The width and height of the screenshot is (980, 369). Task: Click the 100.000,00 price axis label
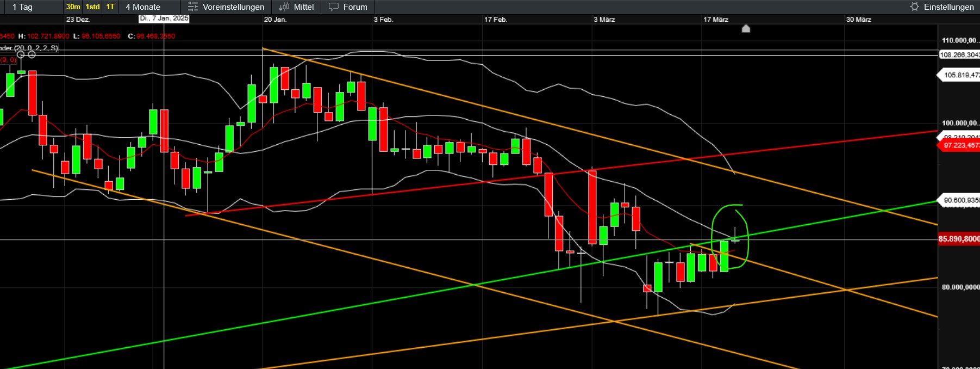960,123
